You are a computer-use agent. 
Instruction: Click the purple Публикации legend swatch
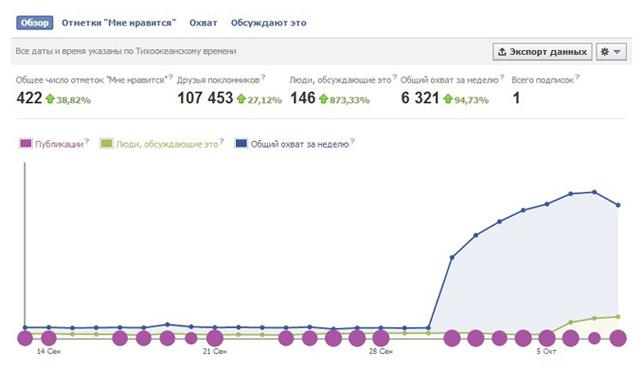pos(26,144)
